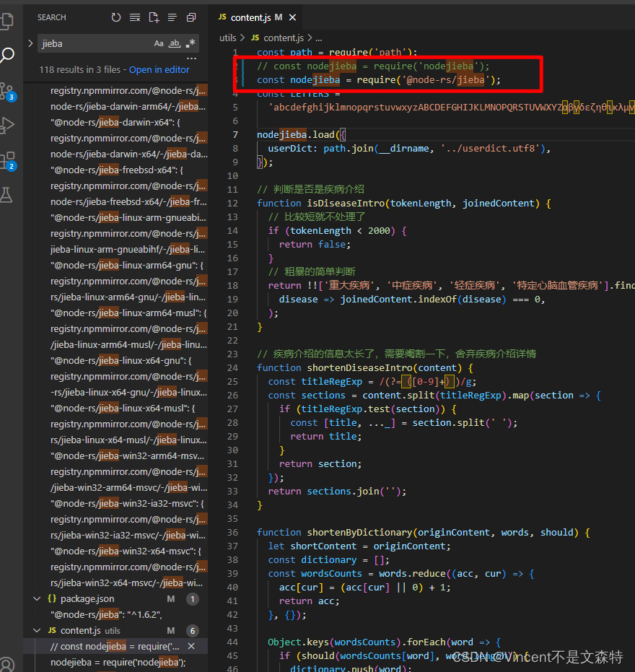
Task: Close the content.js tab
Action: coord(293,17)
